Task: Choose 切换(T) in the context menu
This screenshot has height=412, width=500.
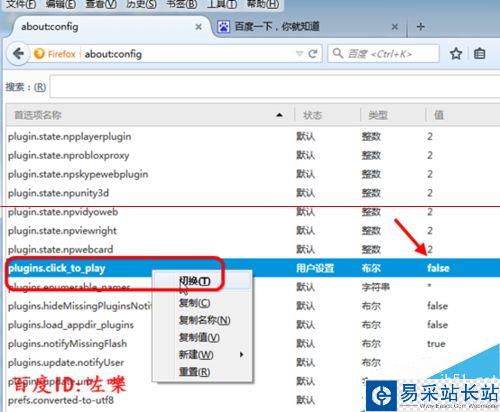Action: tap(202, 281)
